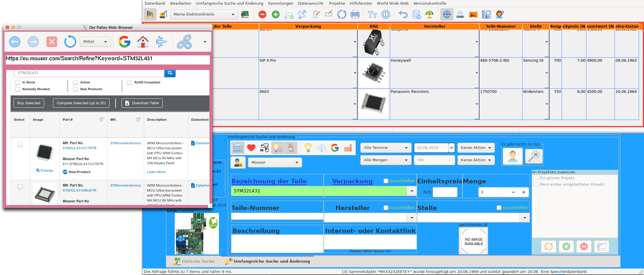Image resolution: width=644 pixels, height=275 pixels.
Task: Open Datenbank menu
Action: click(x=155, y=3)
